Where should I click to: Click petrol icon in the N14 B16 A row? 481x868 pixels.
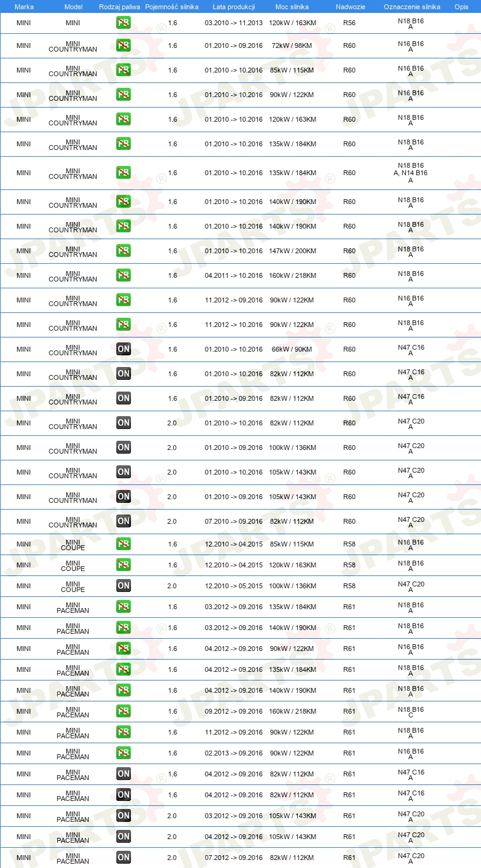click(x=124, y=173)
